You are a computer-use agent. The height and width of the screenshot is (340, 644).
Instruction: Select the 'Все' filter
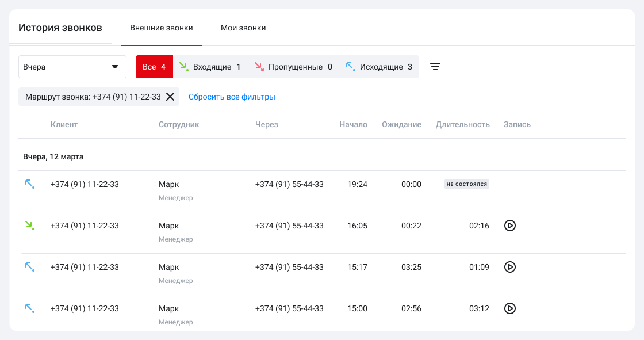click(x=154, y=67)
